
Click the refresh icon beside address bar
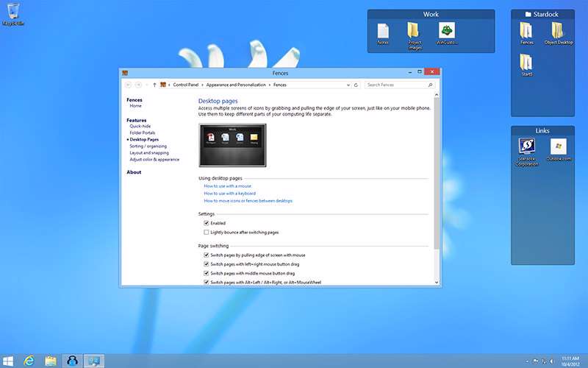click(356, 85)
